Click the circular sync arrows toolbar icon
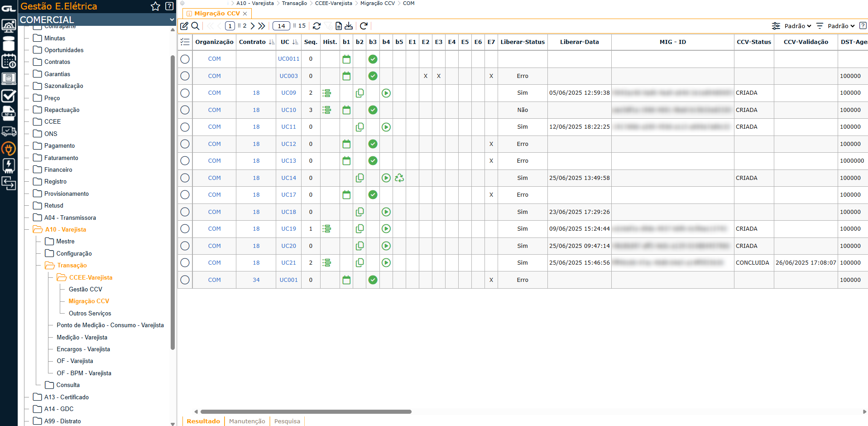The image size is (868, 426). click(317, 26)
